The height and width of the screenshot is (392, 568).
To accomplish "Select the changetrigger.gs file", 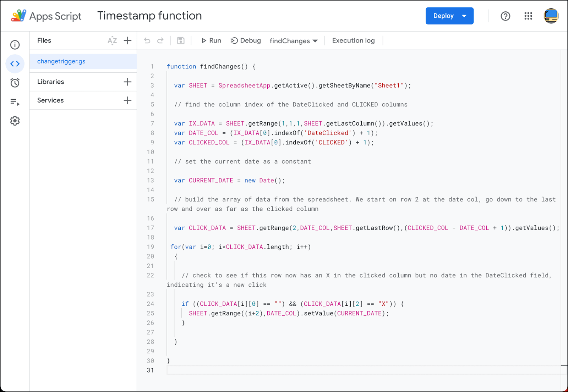I will click(83, 61).
